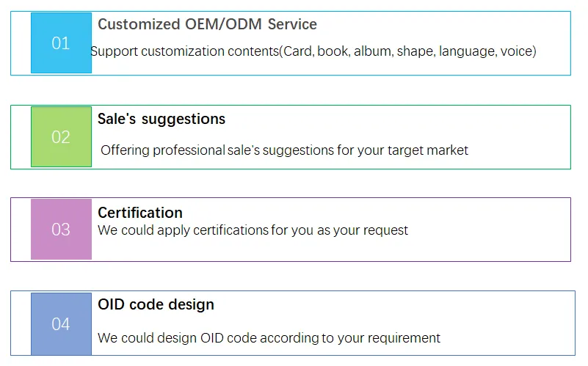Open the Customized OEM/ODM Service heading
The height and width of the screenshot is (366, 588).
point(207,24)
